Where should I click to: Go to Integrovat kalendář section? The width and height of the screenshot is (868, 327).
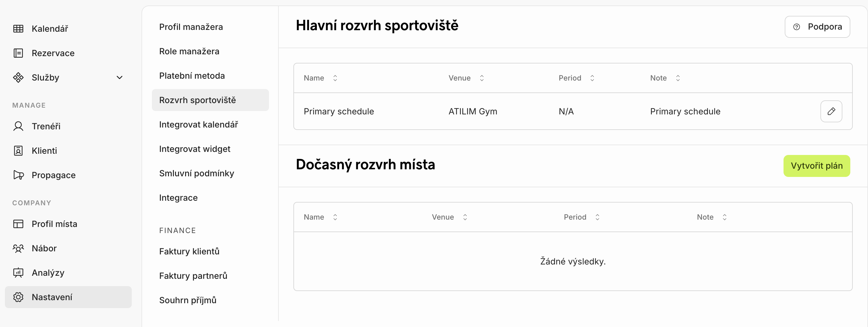point(199,124)
